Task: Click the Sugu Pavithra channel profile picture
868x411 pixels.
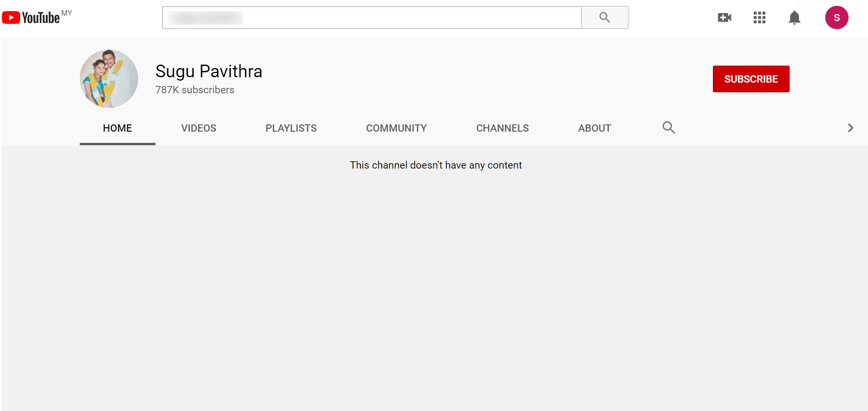Action: pyautogui.click(x=109, y=79)
